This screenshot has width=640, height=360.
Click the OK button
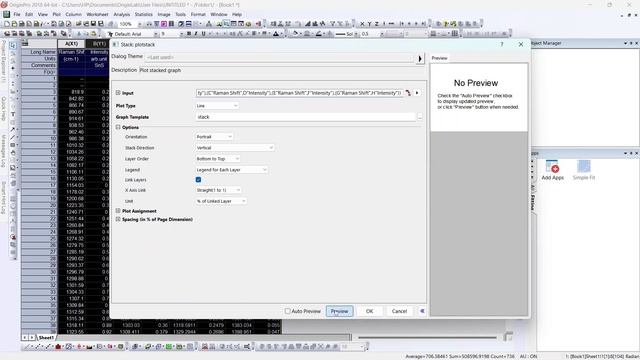point(369,311)
